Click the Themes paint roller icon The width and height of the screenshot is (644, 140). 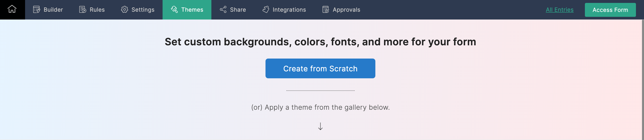pos(174,9)
